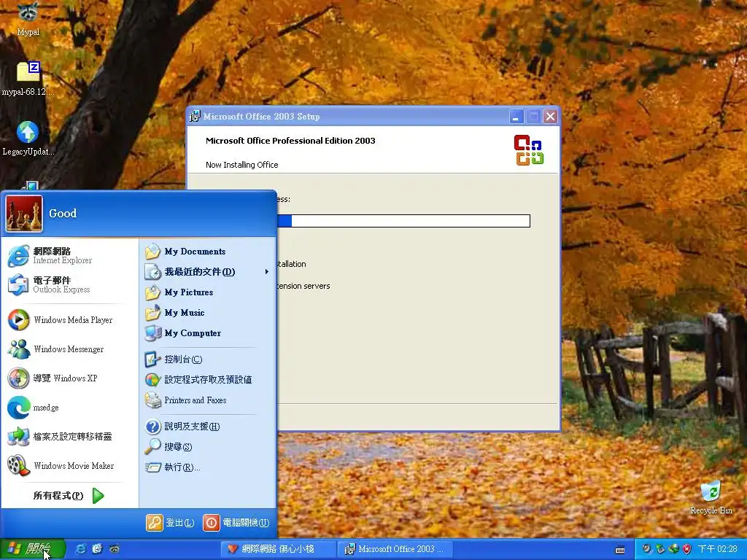Screen dimensions: 747x560
Task: Open Printers and Faxes
Action: (x=208, y=400)
